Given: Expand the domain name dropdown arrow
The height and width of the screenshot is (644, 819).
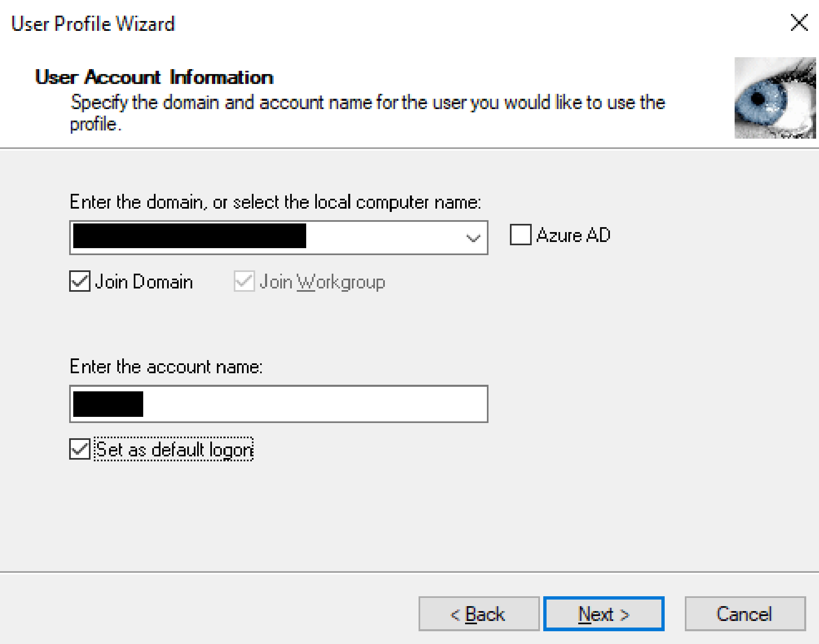Looking at the screenshot, I should coord(473,238).
